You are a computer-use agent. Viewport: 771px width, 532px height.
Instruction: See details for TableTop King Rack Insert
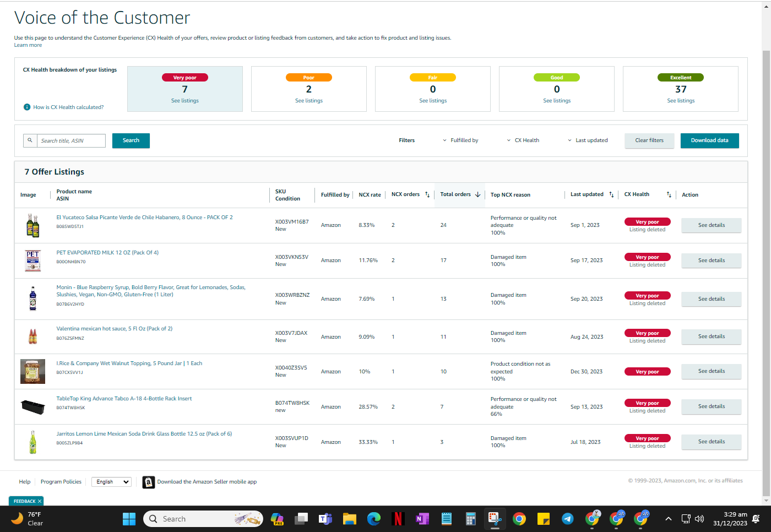click(712, 406)
